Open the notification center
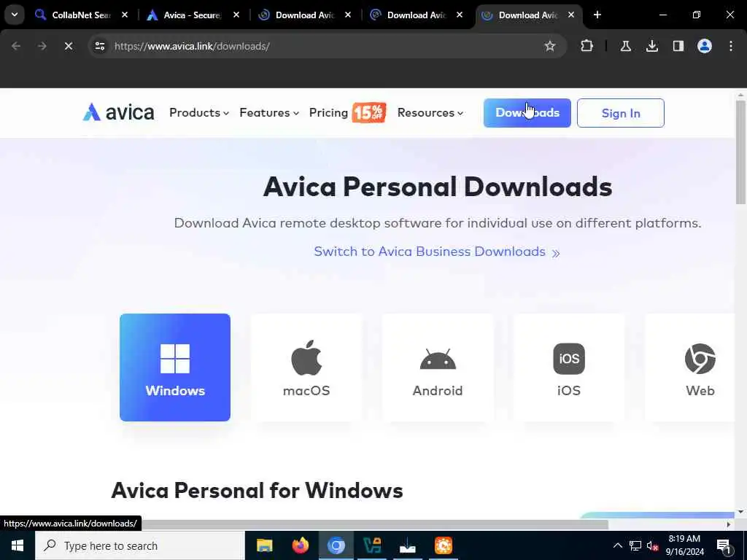The height and width of the screenshot is (560, 747). 724,545
